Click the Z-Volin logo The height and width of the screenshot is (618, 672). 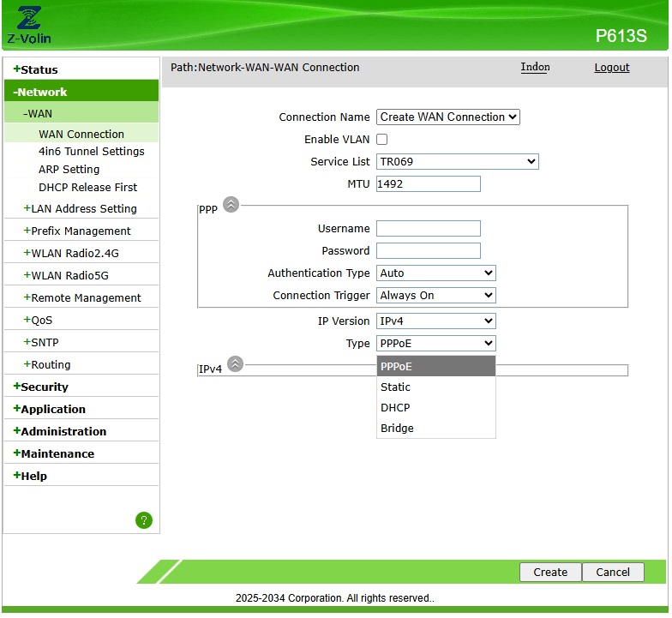click(x=29, y=25)
